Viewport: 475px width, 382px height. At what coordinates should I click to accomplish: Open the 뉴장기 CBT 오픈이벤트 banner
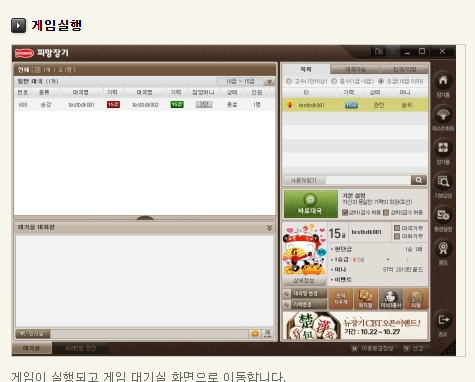tap(356, 325)
